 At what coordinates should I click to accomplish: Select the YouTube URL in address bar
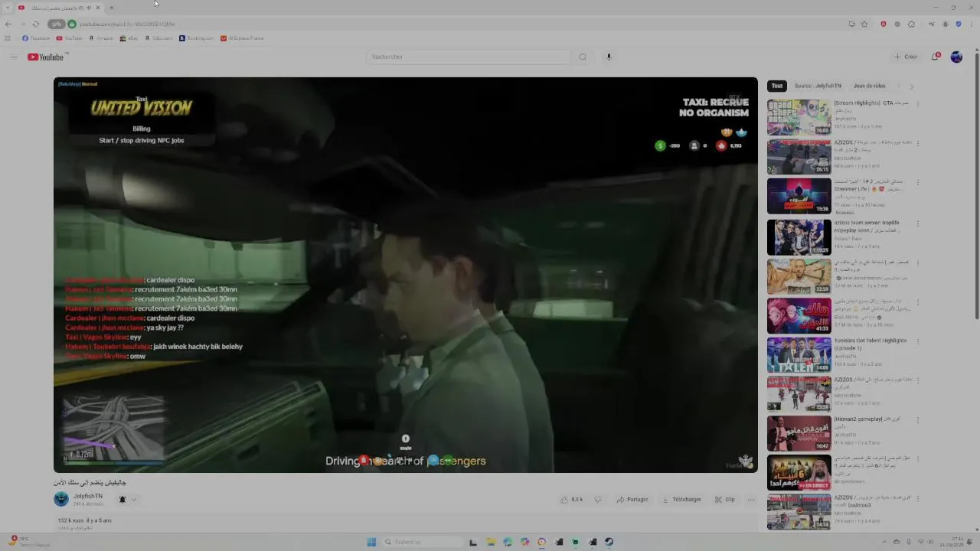127,24
